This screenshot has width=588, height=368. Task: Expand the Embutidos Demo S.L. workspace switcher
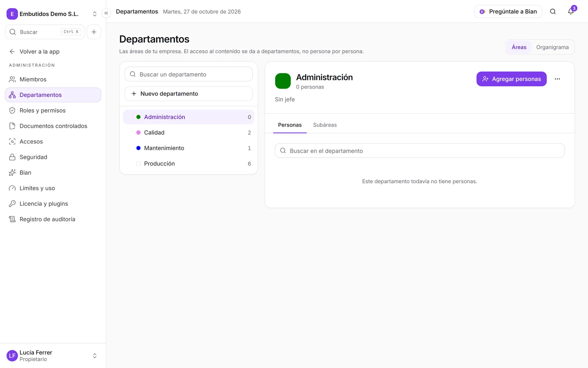click(53, 14)
